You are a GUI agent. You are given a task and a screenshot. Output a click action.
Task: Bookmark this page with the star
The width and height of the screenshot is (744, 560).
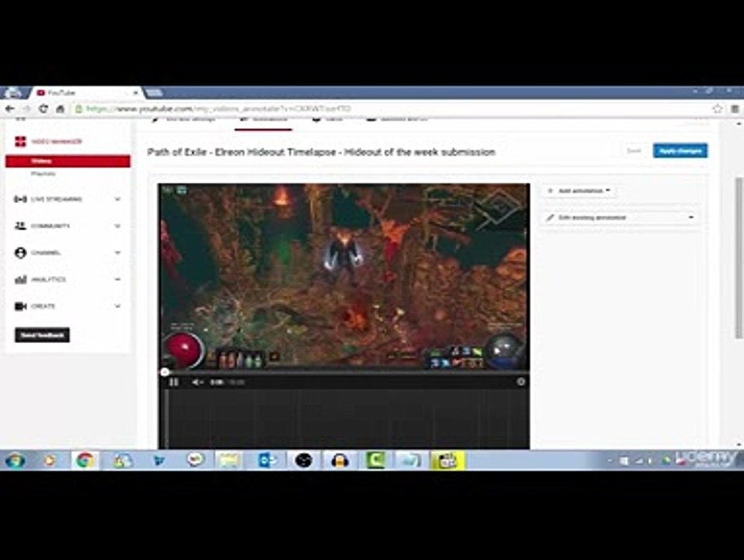pyautogui.click(x=717, y=109)
